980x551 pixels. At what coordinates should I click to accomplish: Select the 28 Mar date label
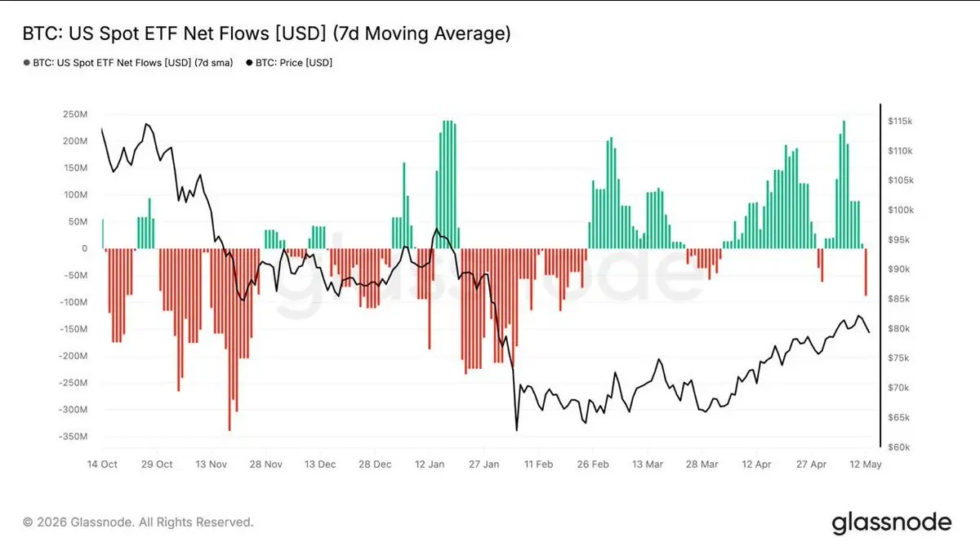(x=702, y=464)
